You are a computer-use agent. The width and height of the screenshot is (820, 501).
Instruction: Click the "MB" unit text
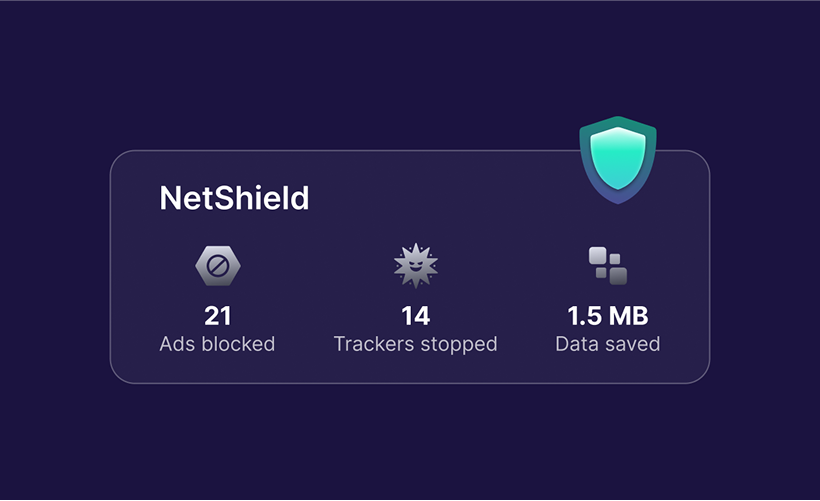tap(627, 317)
